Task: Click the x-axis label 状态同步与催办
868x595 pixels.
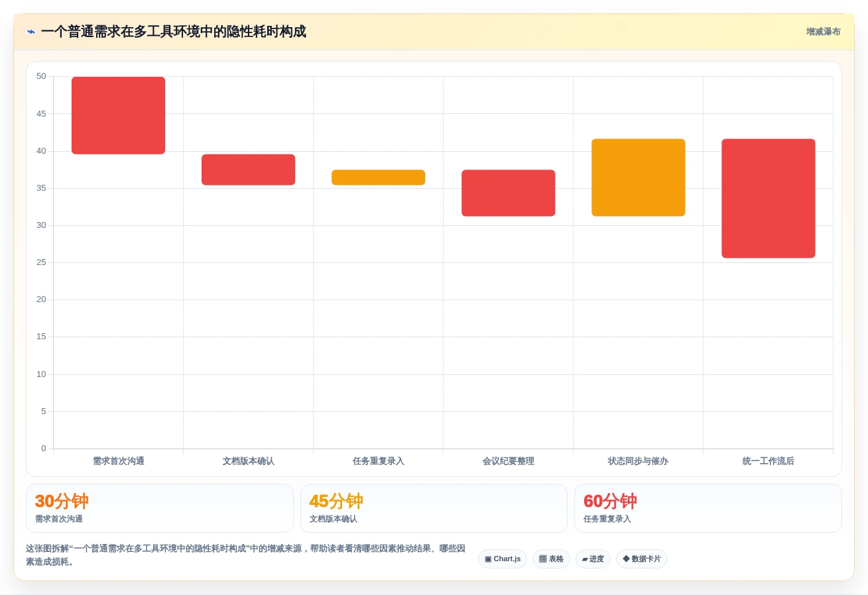Action: click(638, 461)
